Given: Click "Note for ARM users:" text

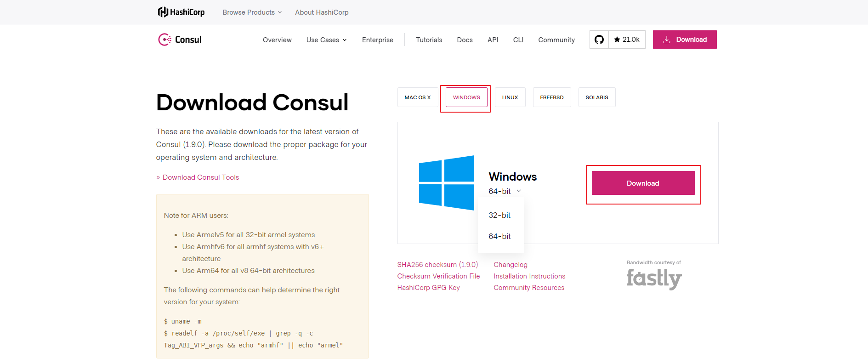Looking at the screenshot, I should click(x=196, y=216).
